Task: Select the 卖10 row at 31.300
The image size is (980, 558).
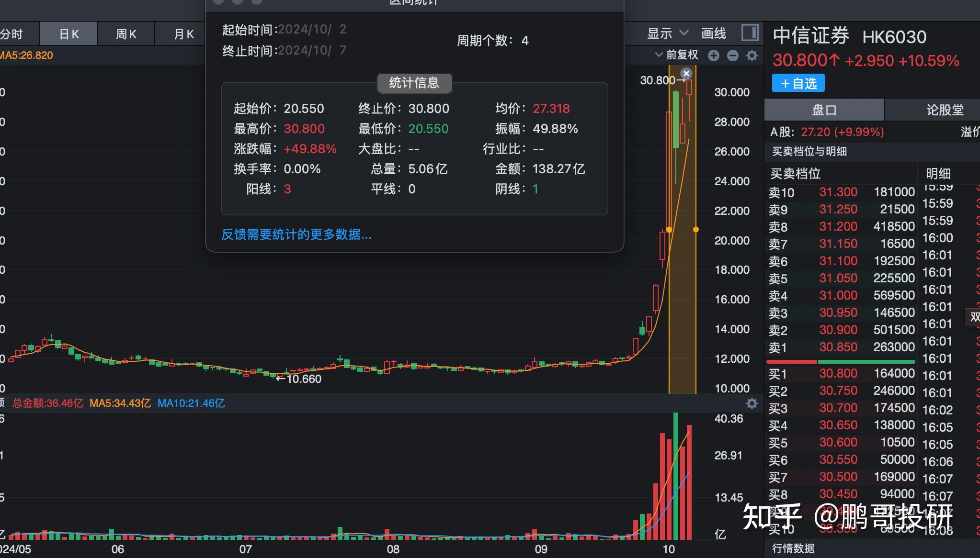Action: (841, 192)
